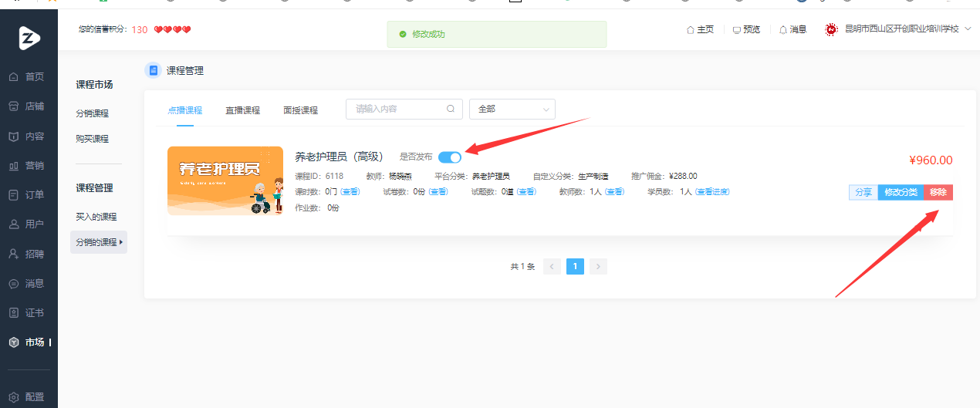Open the school account dropdown
Viewport: 980px width, 408px height.
pos(907,29)
